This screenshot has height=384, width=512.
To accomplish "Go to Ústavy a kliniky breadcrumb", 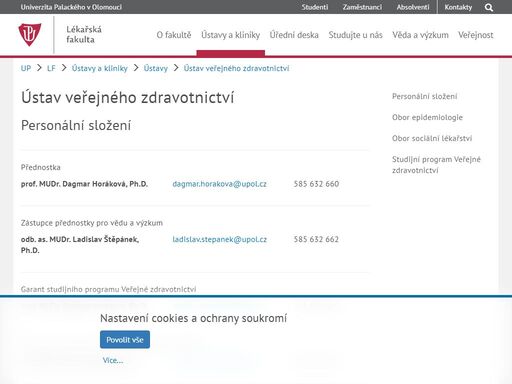I will point(100,68).
